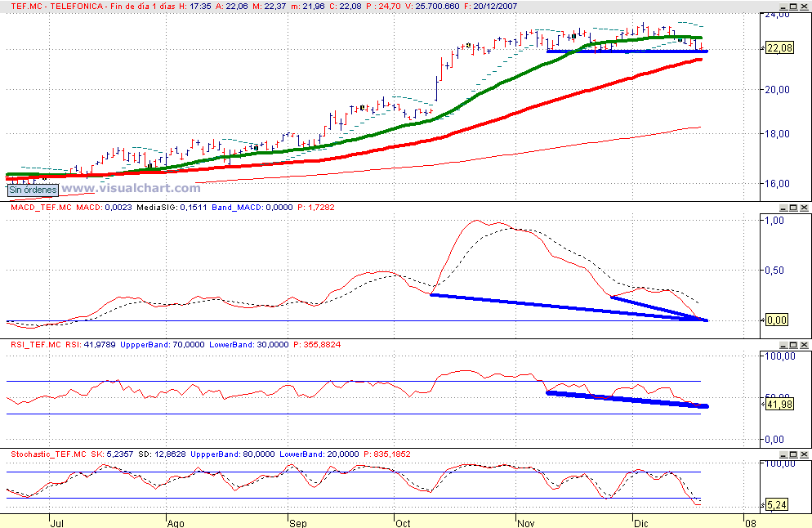The image size is (812, 528).
Task: Click the 'MediaSIG: 0,1511' value
Action: (x=172, y=208)
